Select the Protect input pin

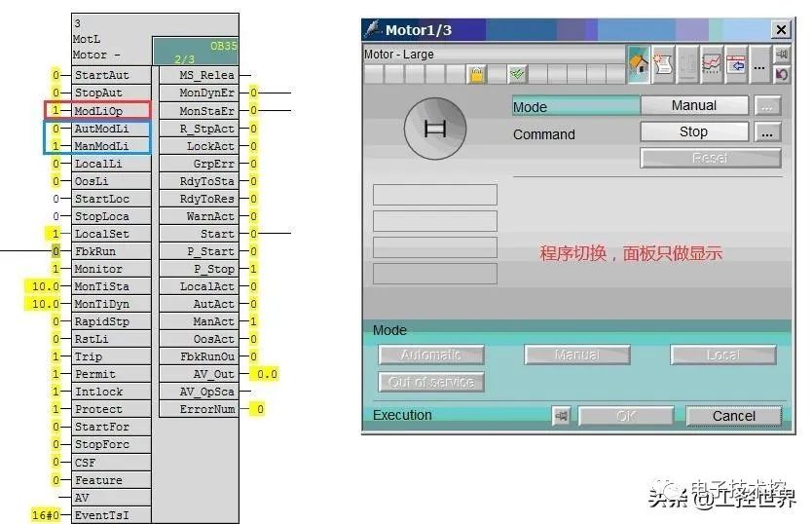click(112, 409)
